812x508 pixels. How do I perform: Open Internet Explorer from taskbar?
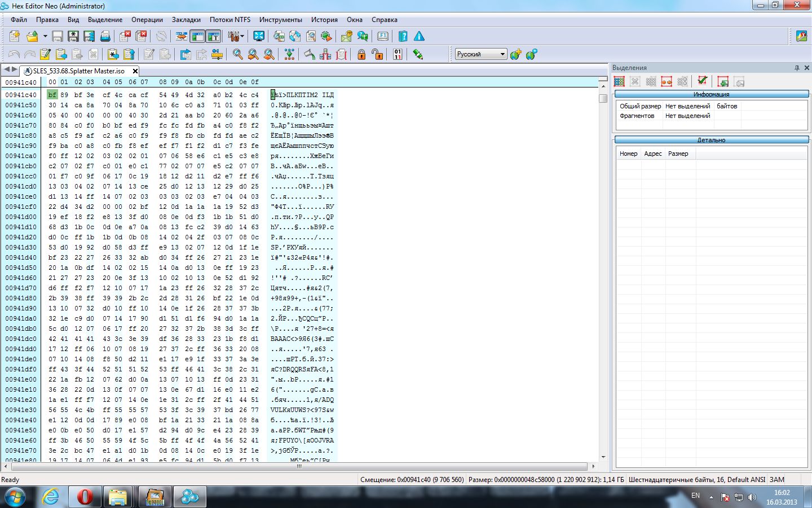[x=51, y=497]
